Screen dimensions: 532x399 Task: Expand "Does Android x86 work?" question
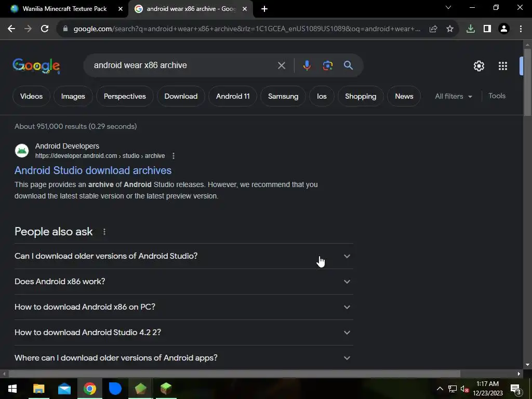point(184,282)
